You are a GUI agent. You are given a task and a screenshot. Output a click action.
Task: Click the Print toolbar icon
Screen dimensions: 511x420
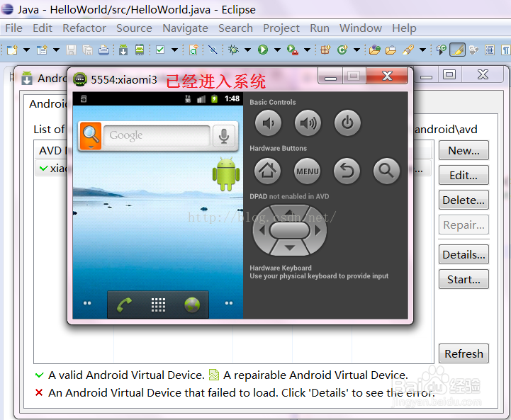103,50
